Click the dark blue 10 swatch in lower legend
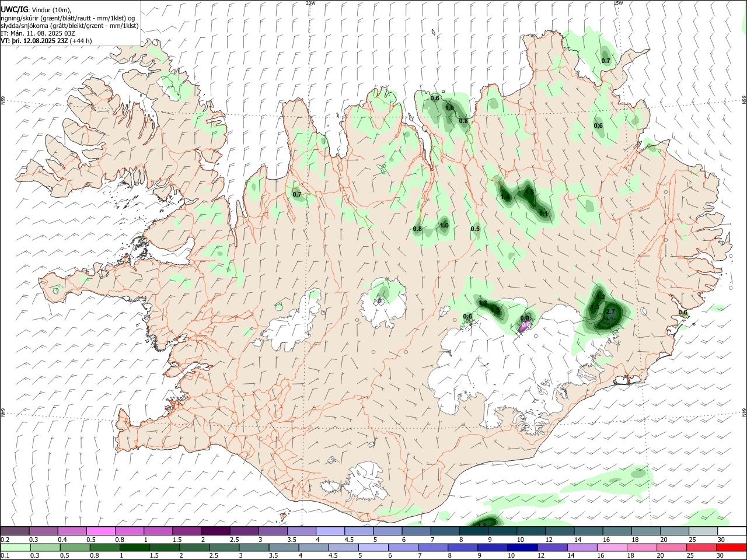747x560 pixels. (522, 547)
